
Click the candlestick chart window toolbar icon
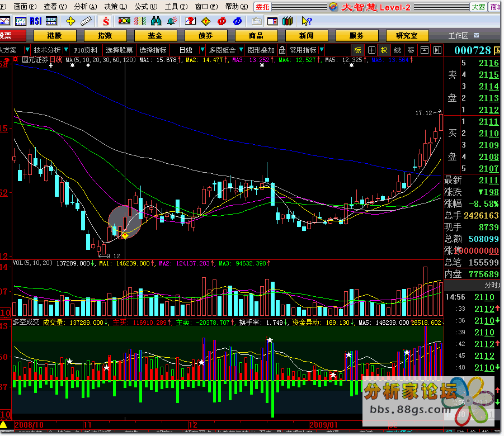pyautogui.click(x=21, y=21)
